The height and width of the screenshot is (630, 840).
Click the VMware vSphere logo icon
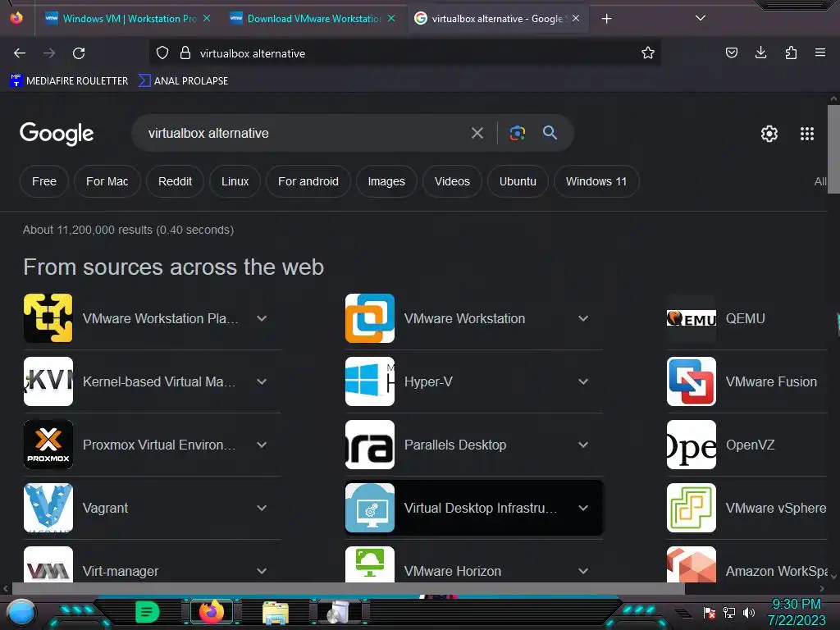click(691, 508)
